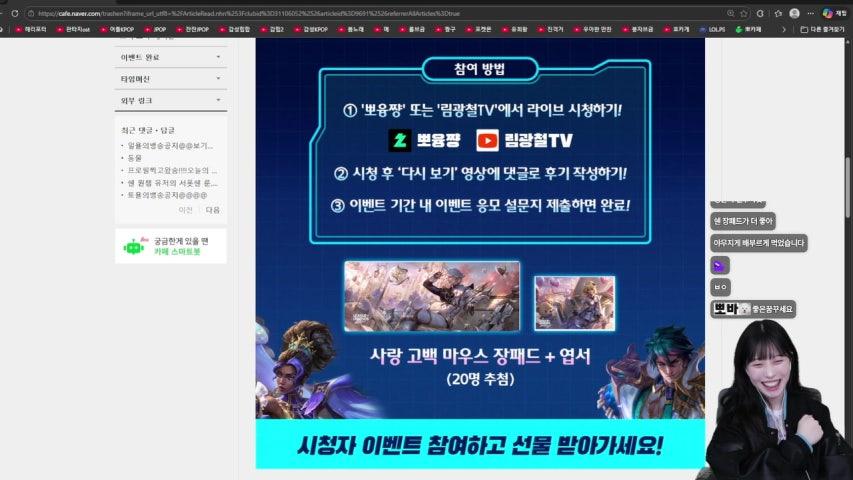The width and height of the screenshot is (853, 480).
Task: Click the green smartbot robot icon
Action: point(134,247)
